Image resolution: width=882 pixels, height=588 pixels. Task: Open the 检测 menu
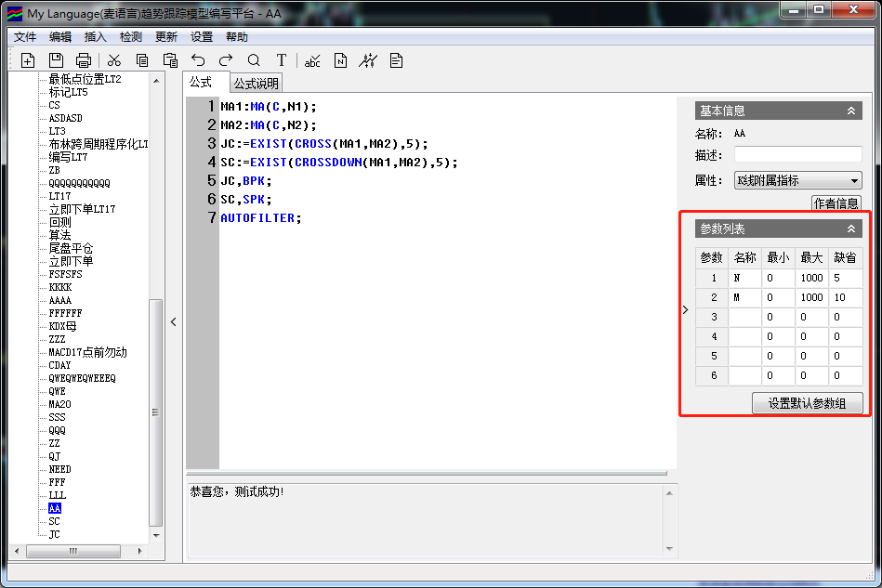pos(131,37)
